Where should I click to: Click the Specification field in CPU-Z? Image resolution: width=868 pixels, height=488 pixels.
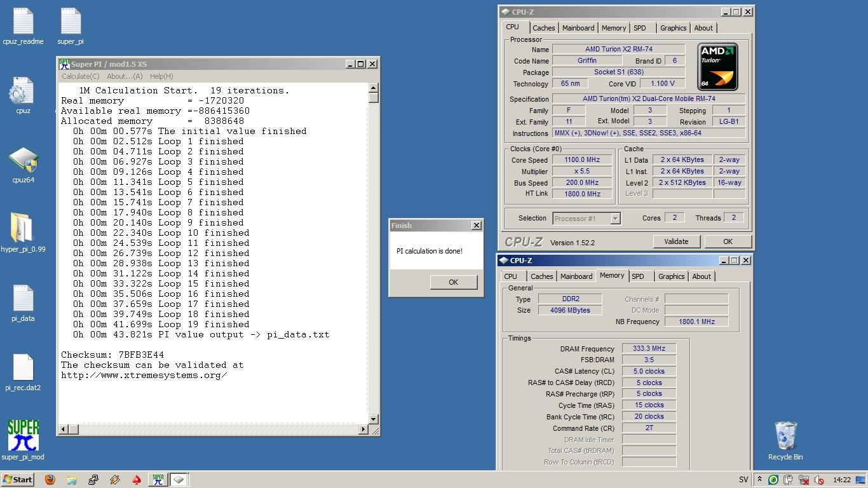pyautogui.click(x=649, y=99)
